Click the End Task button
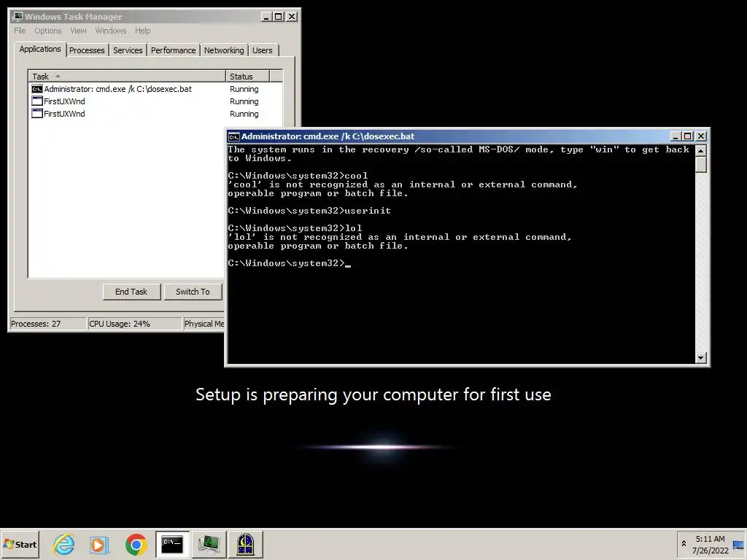This screenshot has height=560, width=747. [131, 292]
